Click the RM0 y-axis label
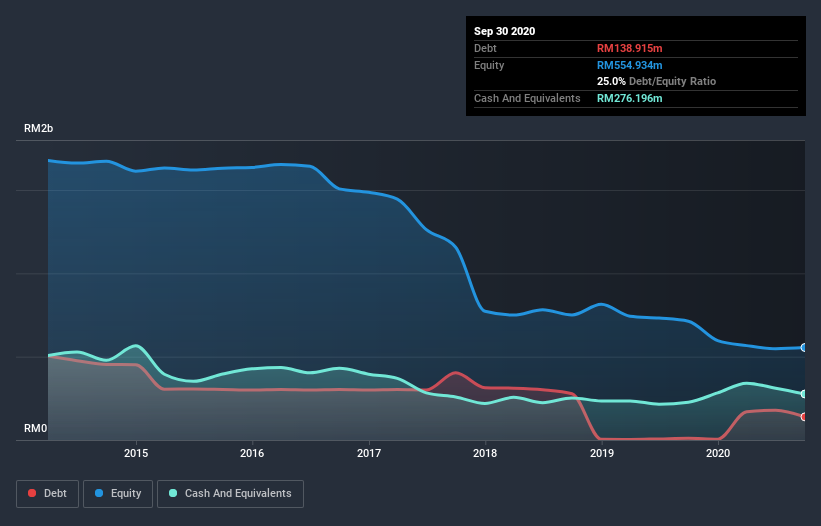Viewport: 821px width, 526px height. (x=36, y=428)
